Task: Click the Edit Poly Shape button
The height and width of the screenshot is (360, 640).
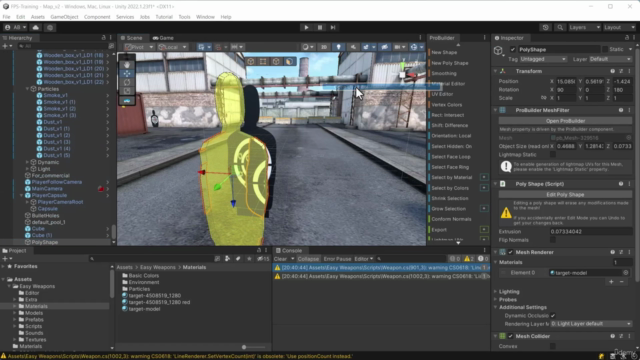Action: click(565, 195)
